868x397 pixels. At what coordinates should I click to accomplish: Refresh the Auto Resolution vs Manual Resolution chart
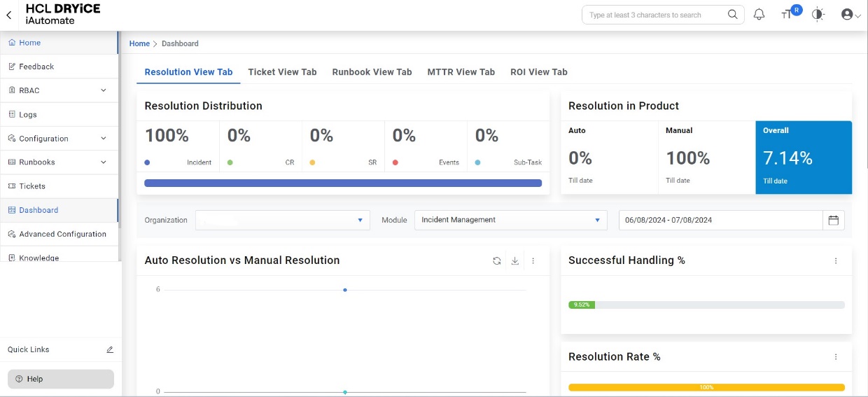pyautogui.click(x=496, y=260)
